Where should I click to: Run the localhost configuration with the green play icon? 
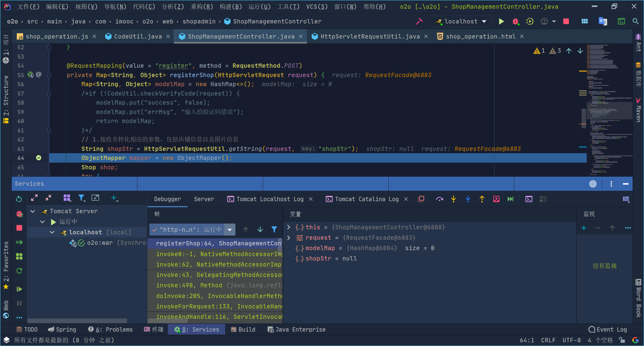click(x=501, y=21)
